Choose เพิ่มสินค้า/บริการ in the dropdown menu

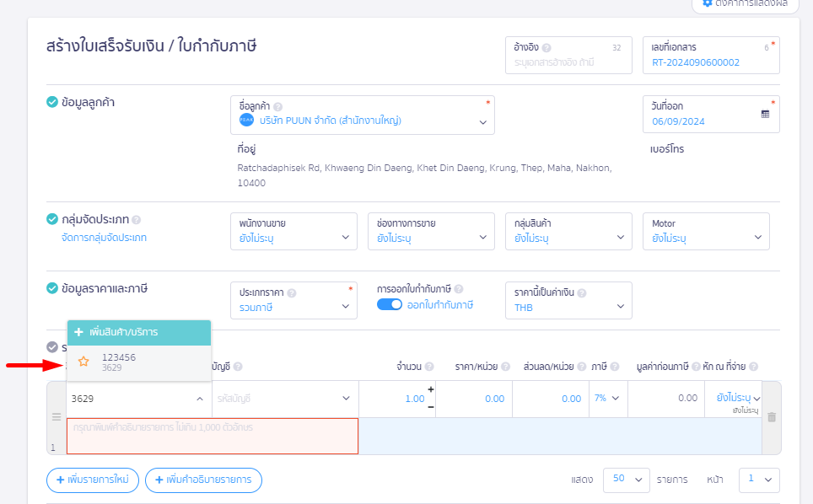(x=138, y=332)
